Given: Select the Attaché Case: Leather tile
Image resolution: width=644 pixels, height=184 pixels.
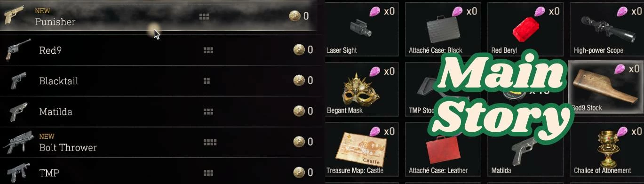Looking at the screenshot, I should click(x=444, y=150).
